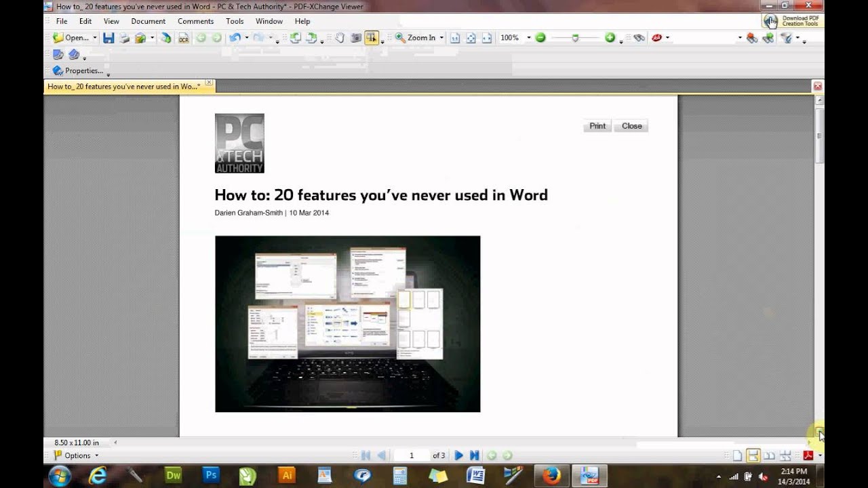Click the first blue stamp tool icon

(58, 54)
